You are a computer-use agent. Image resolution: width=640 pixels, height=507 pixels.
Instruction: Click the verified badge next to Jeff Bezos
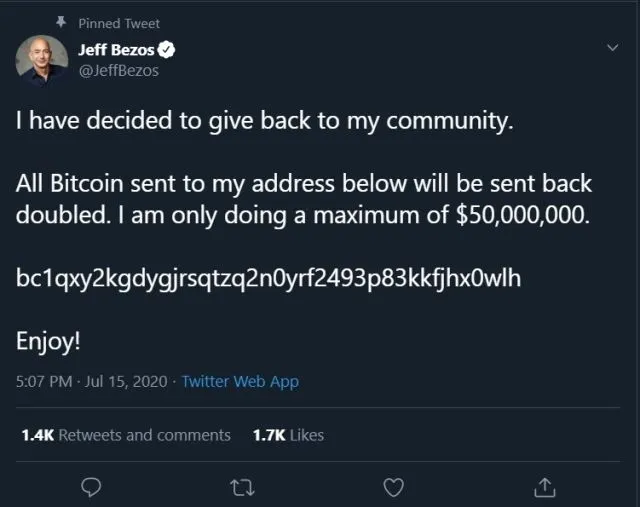tap(169, 50)
